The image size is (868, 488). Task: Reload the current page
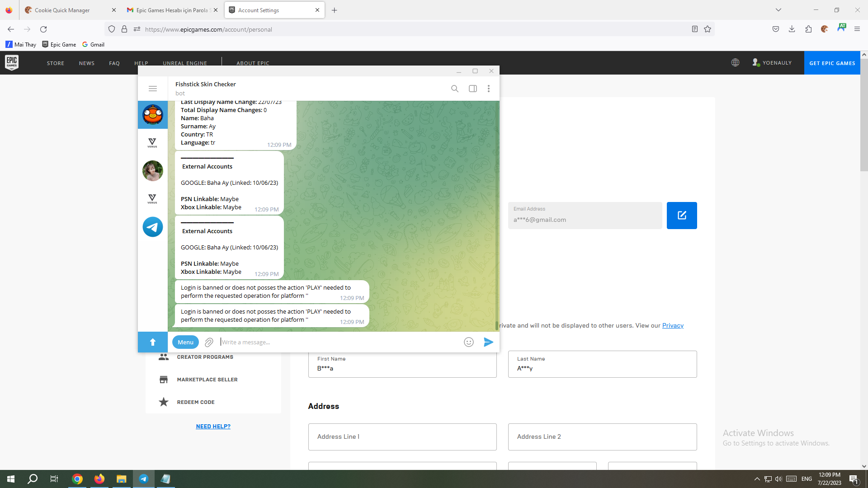click(x=43, y=29)
